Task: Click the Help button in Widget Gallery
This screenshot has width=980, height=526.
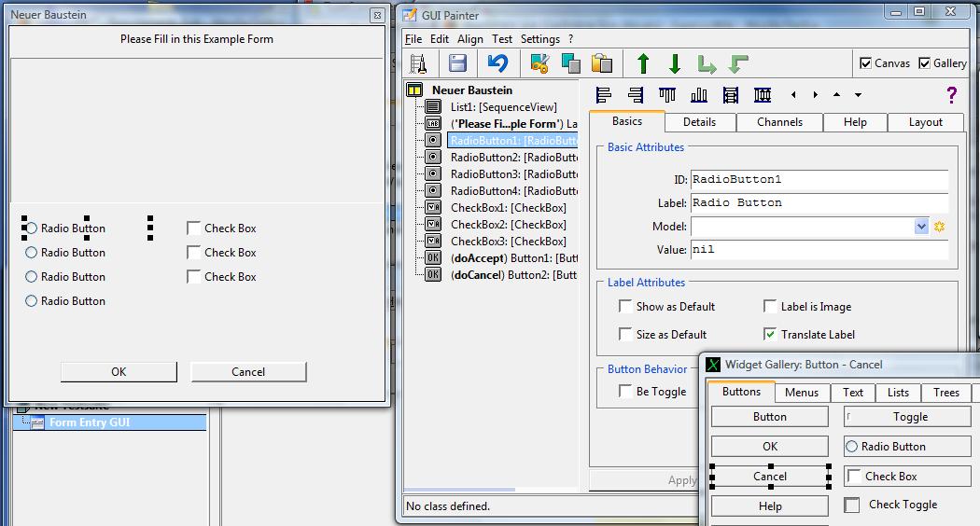Action: click(770, 506)
